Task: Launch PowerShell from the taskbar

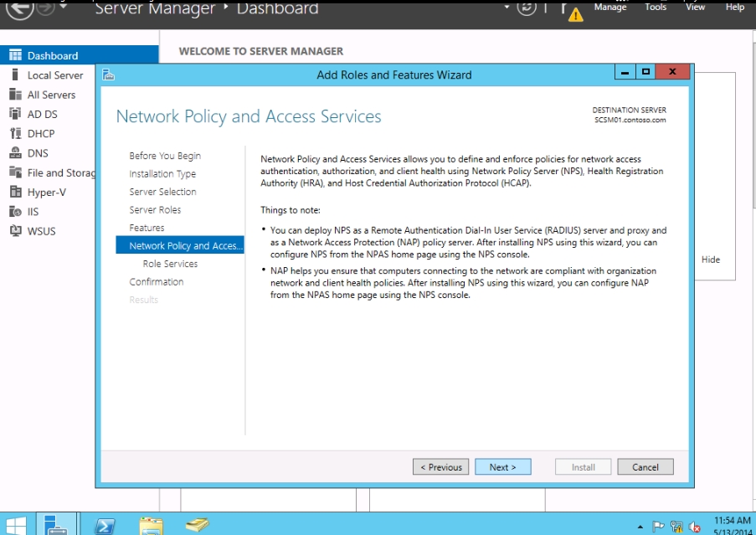Action: pyautogui.click(x=105, y=524)
